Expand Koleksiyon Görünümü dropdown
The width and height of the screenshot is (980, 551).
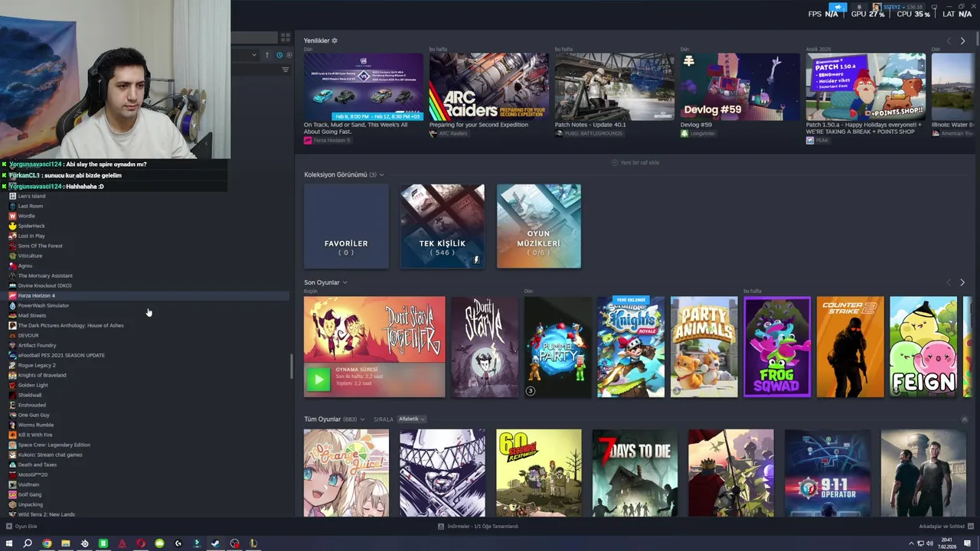[x=381, y=174]
